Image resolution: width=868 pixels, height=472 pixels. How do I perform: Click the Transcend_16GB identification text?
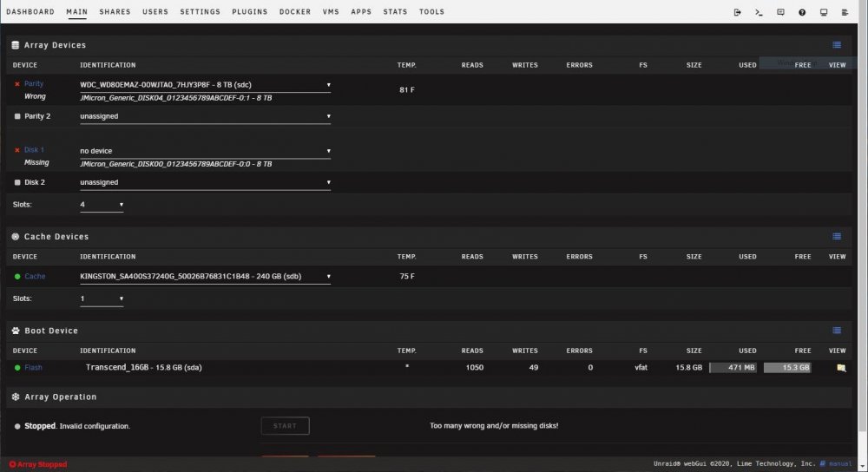coord(144,367)
